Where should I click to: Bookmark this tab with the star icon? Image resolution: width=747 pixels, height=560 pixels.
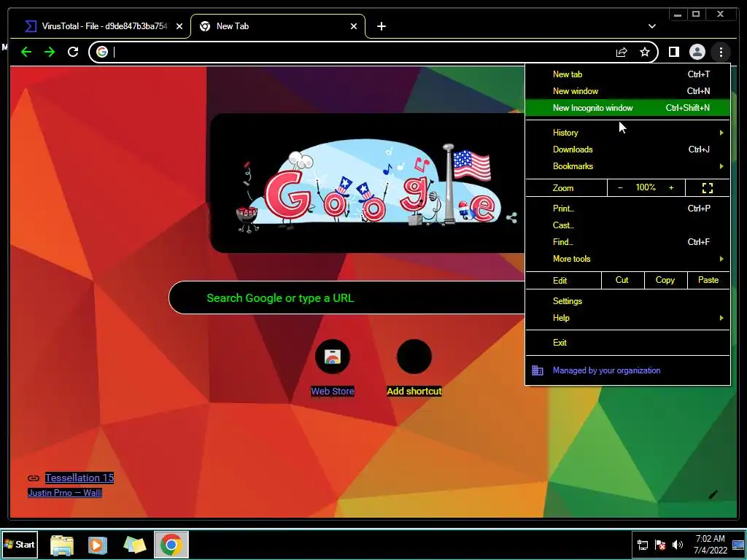[645, 52]
